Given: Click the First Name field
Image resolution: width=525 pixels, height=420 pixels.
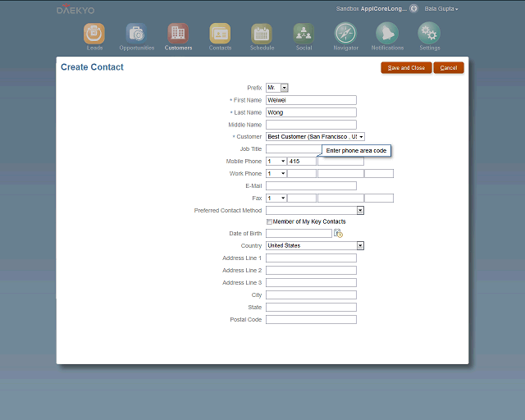Looking at the screenshot, I should (x=311, y=100).
